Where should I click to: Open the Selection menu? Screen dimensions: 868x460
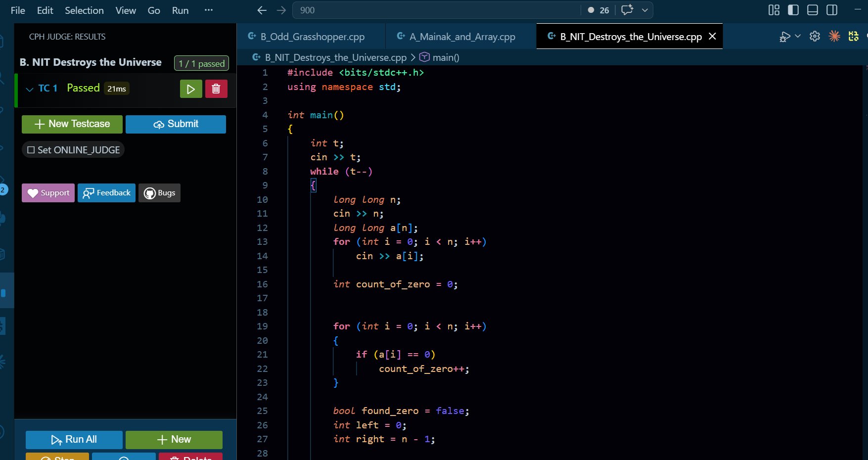84,10
